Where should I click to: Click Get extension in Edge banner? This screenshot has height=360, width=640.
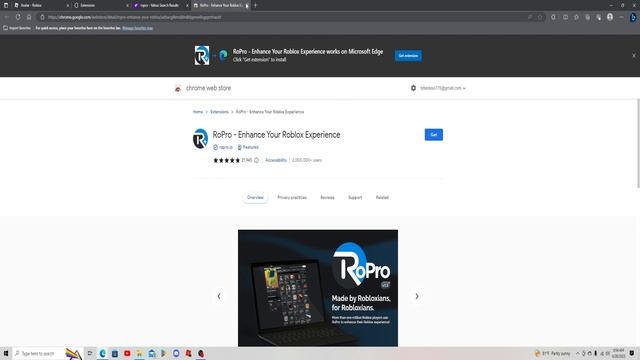408,56
